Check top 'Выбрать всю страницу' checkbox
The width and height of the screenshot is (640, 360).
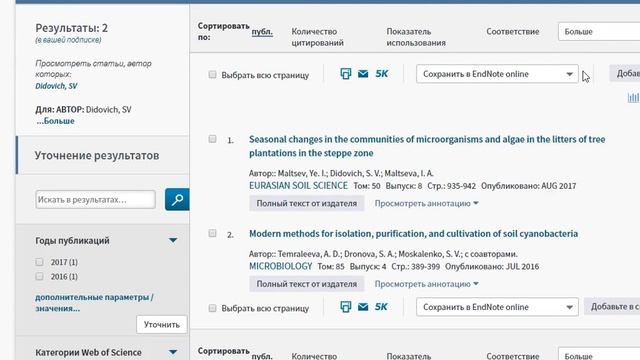coord(212,75)
